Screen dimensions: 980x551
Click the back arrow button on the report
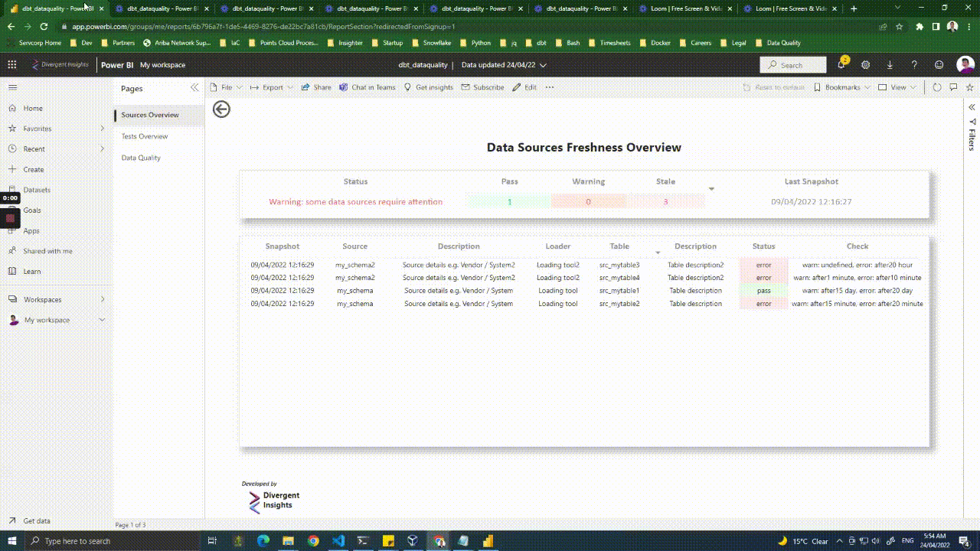pyautogui.click(x=220, y=109)
